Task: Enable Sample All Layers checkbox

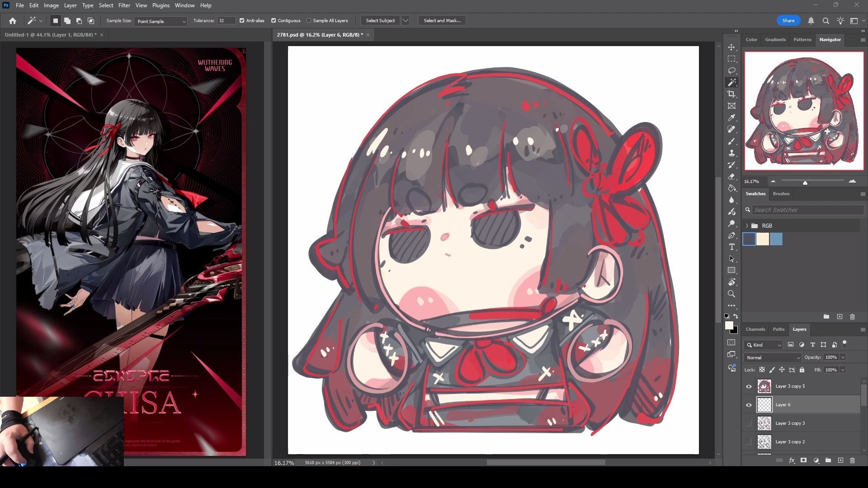Action: point(309,21)
